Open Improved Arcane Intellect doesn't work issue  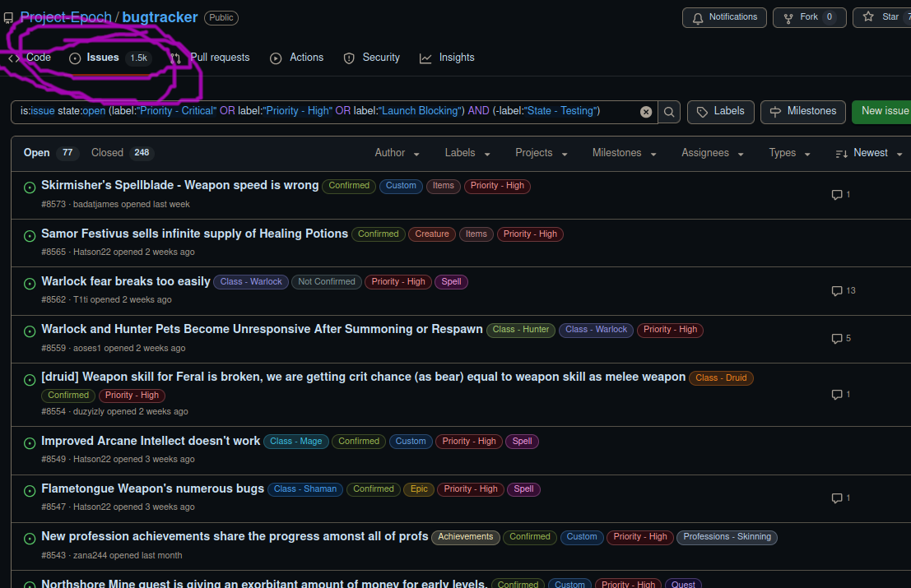tap(151, 441)
